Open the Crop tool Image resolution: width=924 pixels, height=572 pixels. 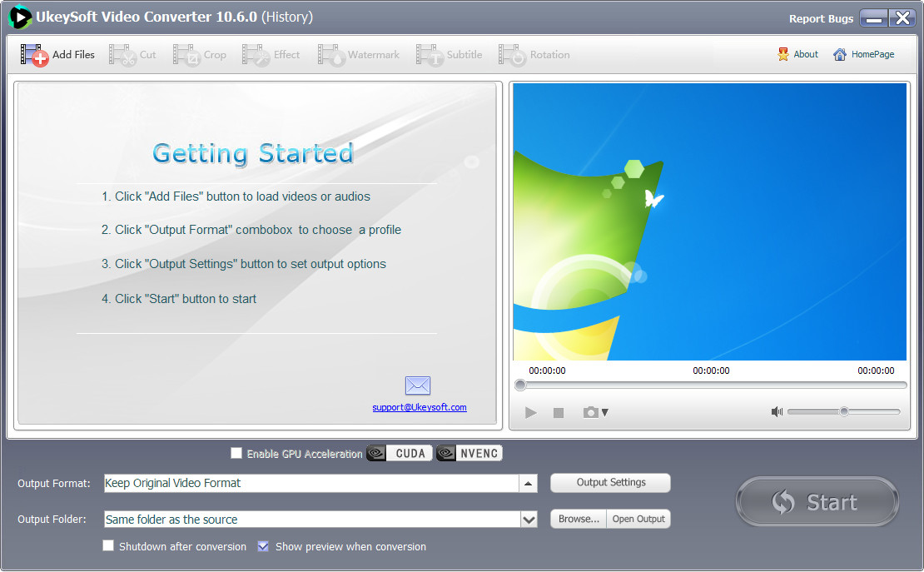click(199, 55)
